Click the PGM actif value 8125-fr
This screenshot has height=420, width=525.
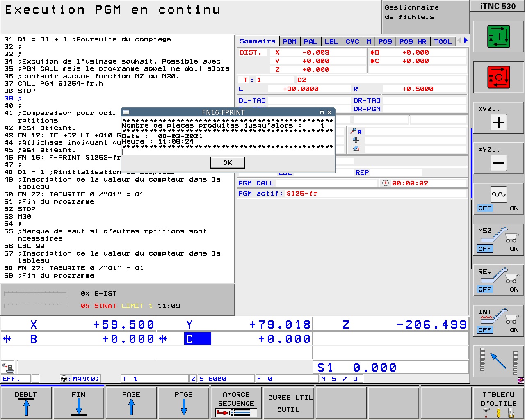click(x=302, y=193)
